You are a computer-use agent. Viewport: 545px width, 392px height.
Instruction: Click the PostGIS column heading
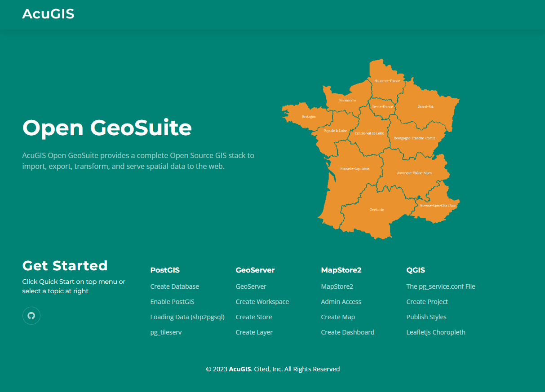[165, 270]
